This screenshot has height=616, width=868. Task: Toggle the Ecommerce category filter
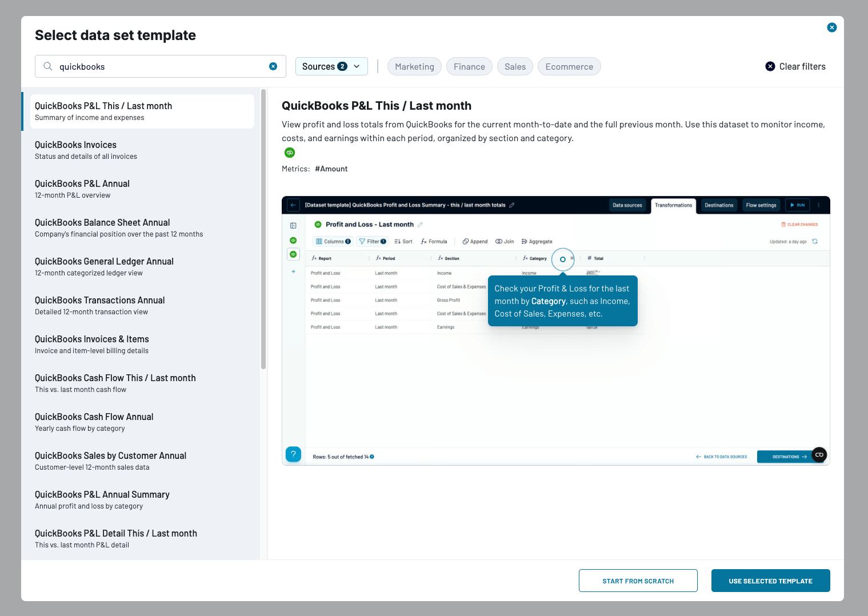pyautogui.click(x=569, y=66)
